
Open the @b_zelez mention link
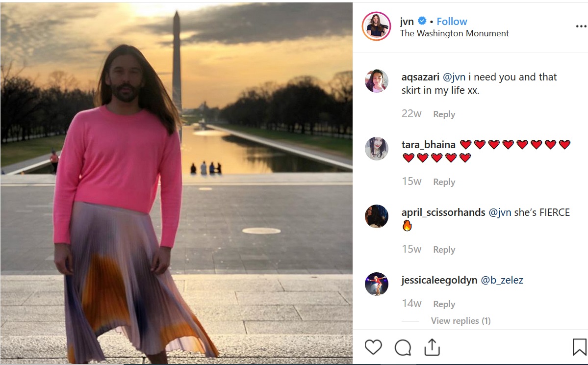coord(502,280)
